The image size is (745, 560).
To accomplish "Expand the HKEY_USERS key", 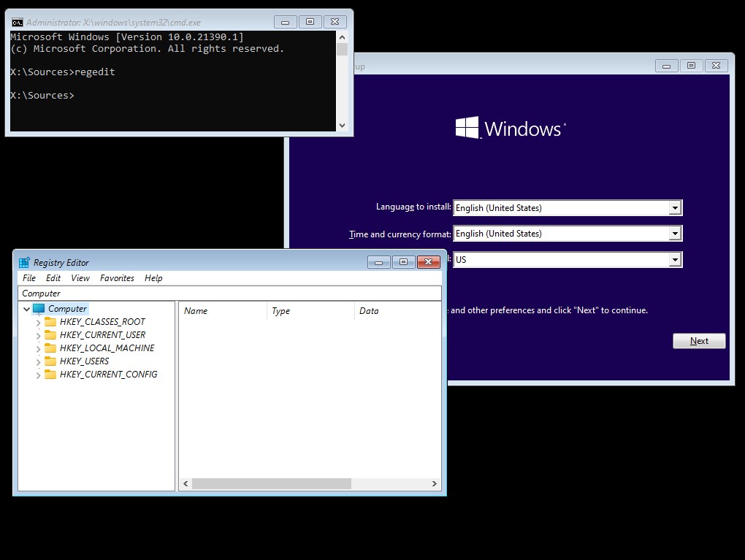I will (x=38, y=361).
